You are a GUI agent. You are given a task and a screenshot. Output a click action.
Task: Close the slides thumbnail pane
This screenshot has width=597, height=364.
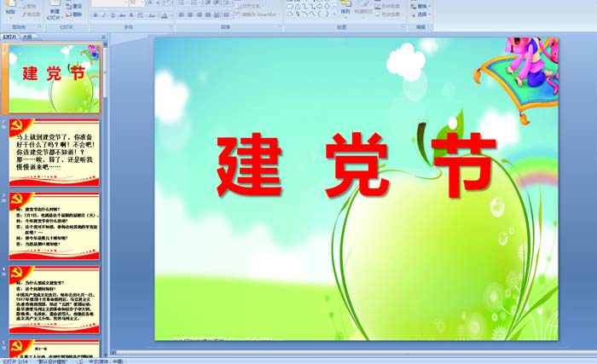[x=103, y=37]
